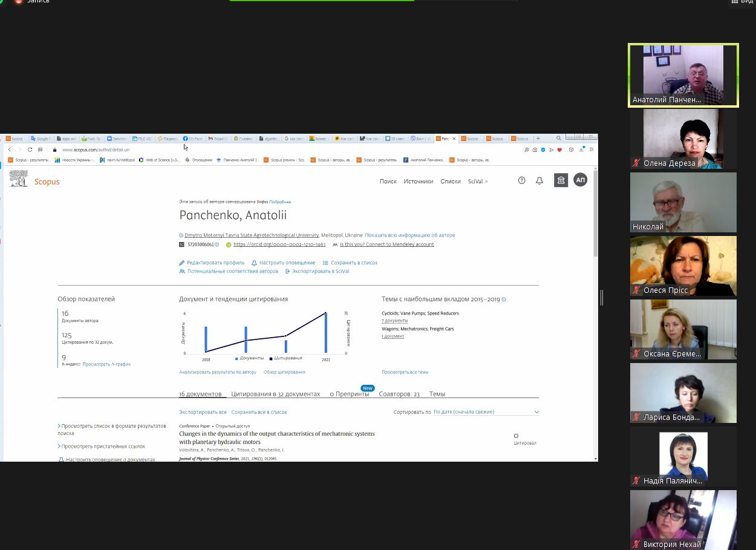Open the orcid.org profile link
This screenshot has height=550, width=756.
tap(279, 244)
